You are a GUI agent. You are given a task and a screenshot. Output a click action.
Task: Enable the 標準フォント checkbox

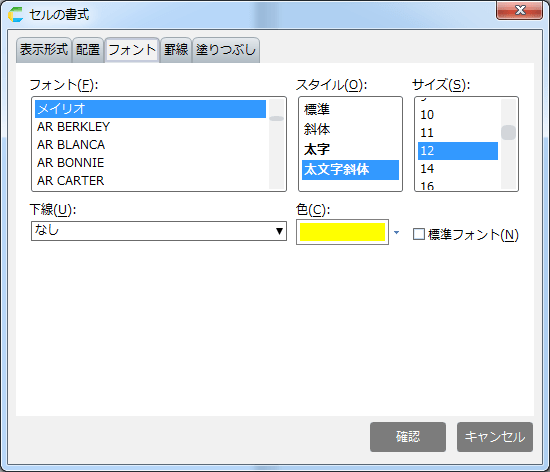coord(419,234)
